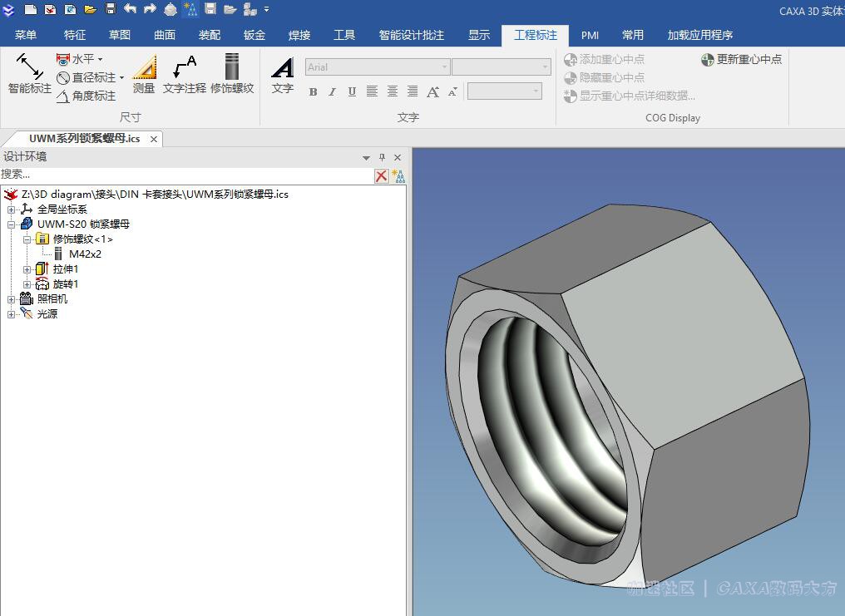The width and height of the screenshot is (845, 616).
Task: Click the 测量 measure tool
Action: (x=144, y=73)
